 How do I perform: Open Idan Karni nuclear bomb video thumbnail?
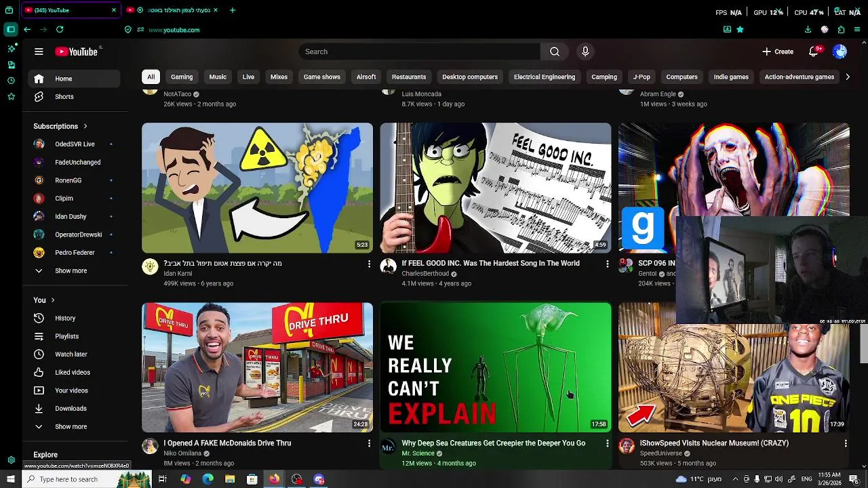[x=257, y=188]
